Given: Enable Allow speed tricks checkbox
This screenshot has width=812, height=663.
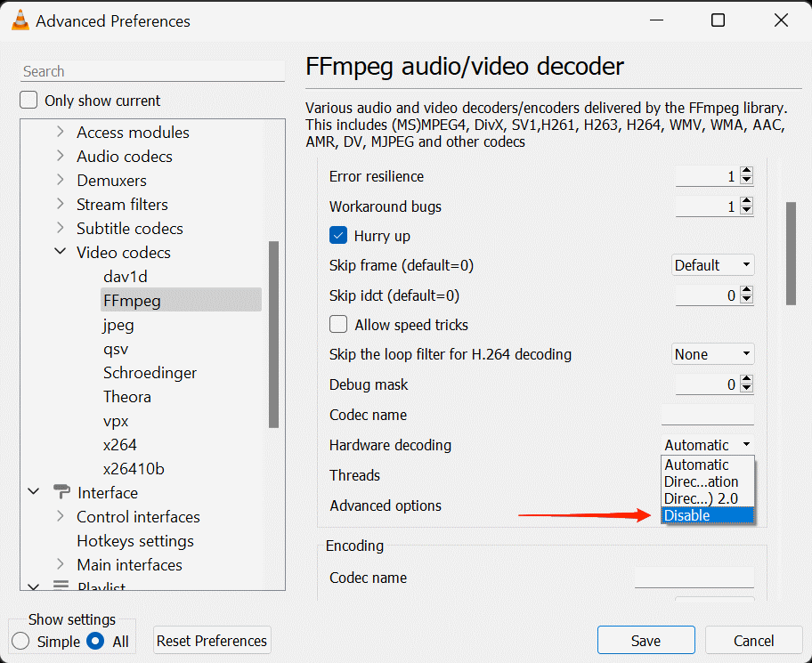Looking at the screenshot, I should click(338, 325).
